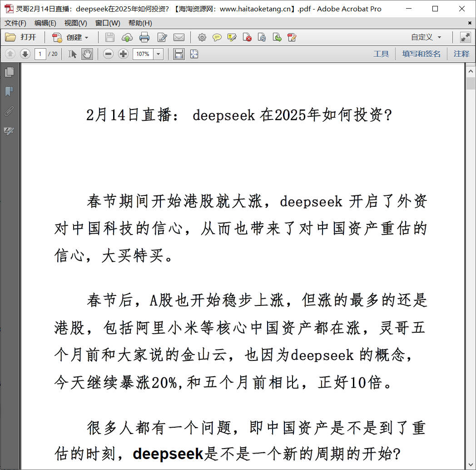Click the extract page icon with green arrow

tap(277, 37)
